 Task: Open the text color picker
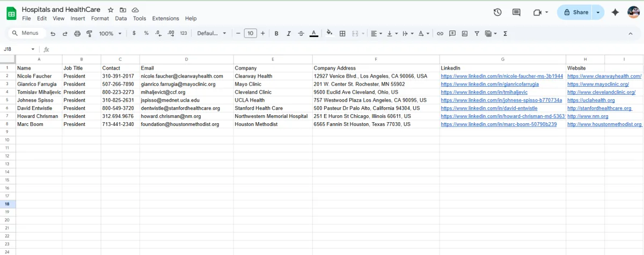click(x=314, y=33)
